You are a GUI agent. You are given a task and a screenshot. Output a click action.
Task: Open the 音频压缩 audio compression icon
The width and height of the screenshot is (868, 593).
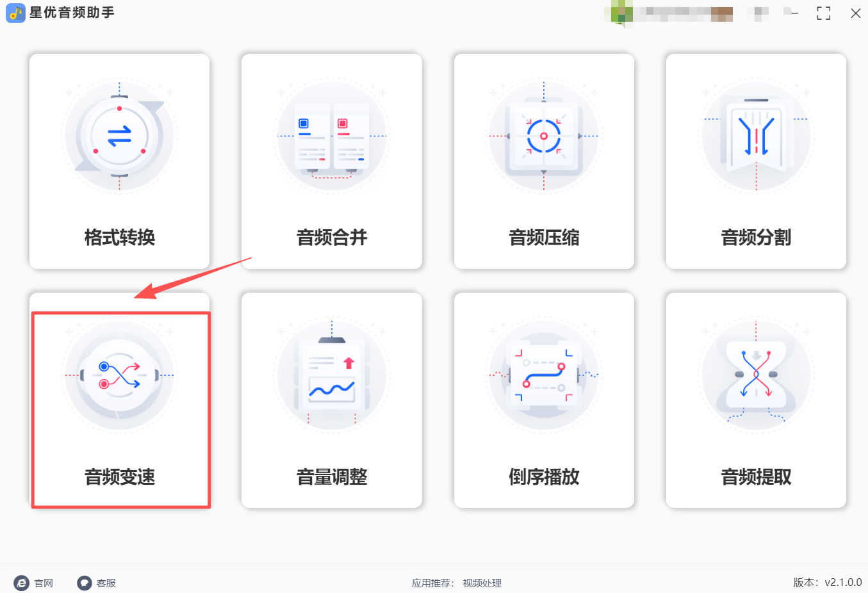point(544,136)
